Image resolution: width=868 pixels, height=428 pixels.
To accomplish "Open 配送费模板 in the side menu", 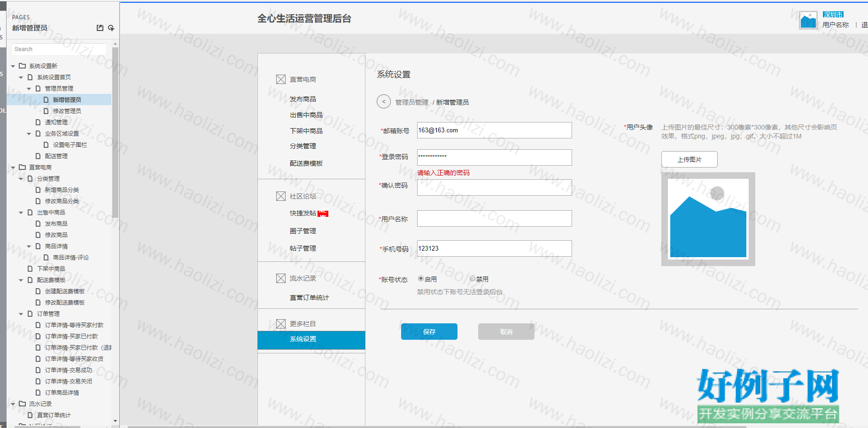I will (306, 163).
